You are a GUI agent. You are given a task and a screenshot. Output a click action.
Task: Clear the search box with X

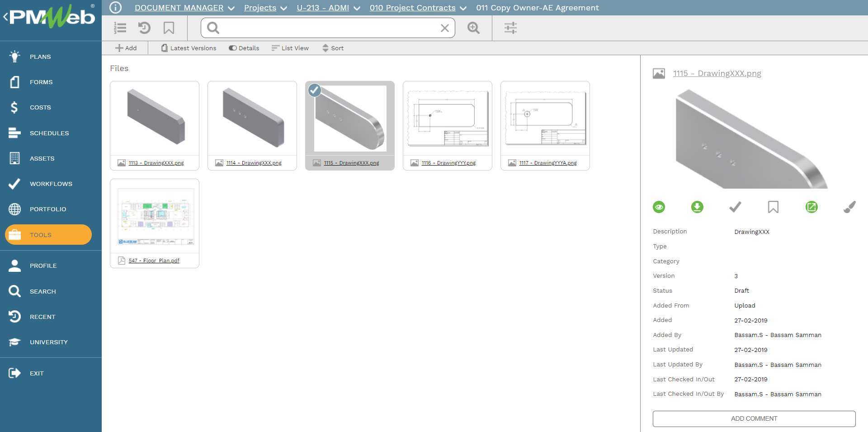pyautogui.click(x=445, y=28)
